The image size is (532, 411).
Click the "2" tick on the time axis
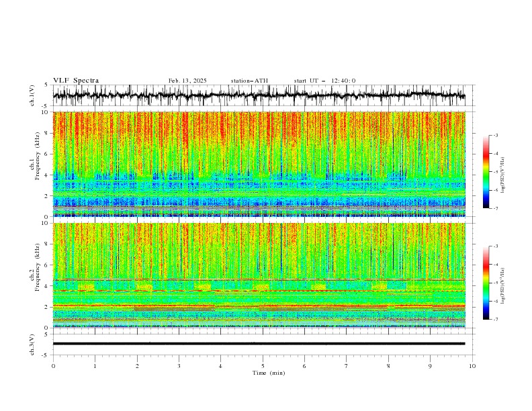click(x=137, y=366)
